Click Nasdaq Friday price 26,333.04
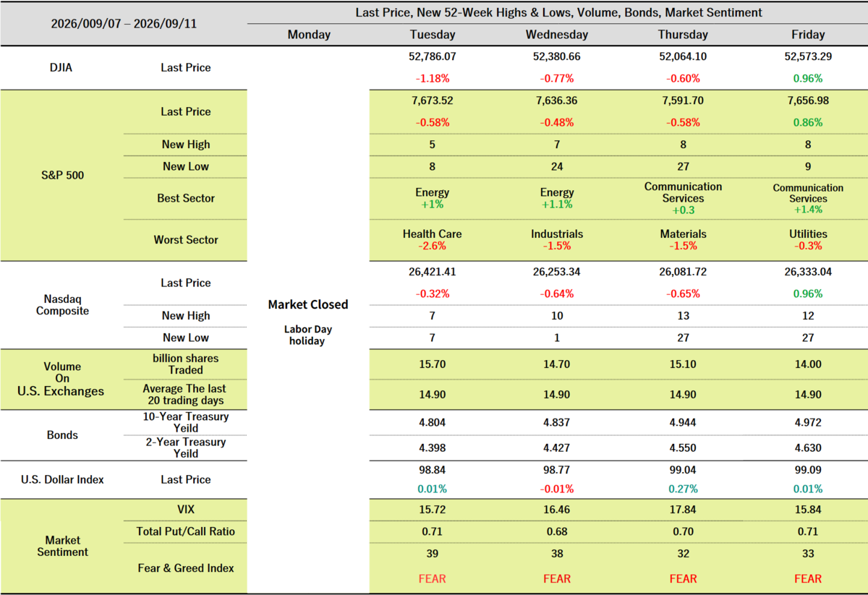Viewport: 868px width, 595px height. coord(808,272)
